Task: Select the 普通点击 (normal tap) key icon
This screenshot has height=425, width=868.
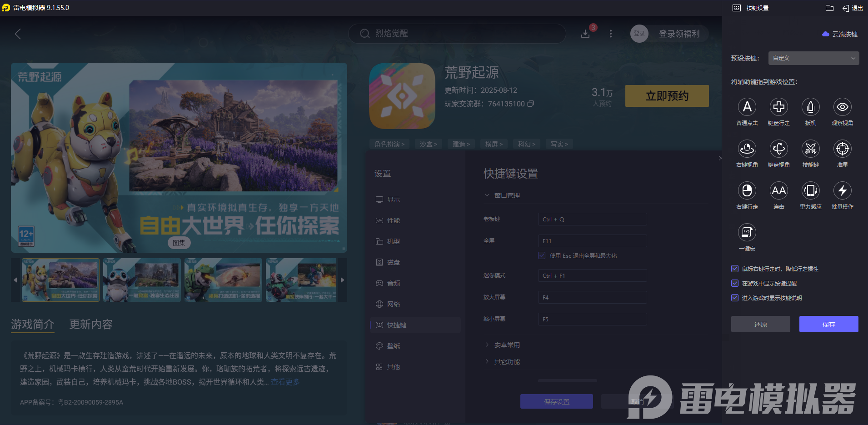Action: [747, 107]
